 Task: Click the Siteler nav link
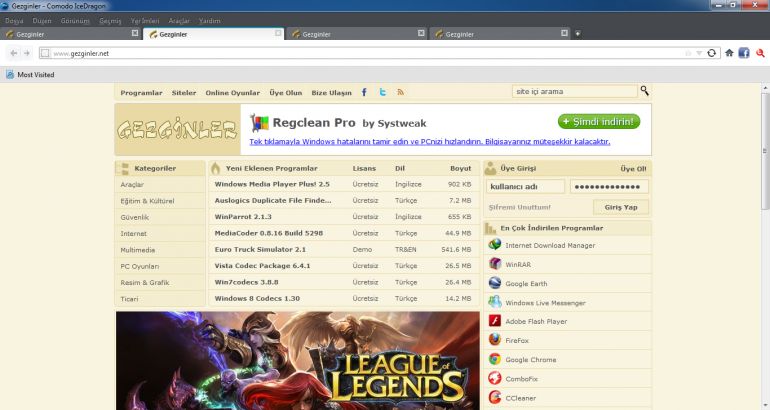pyautogui.click(x=184, y=93)
